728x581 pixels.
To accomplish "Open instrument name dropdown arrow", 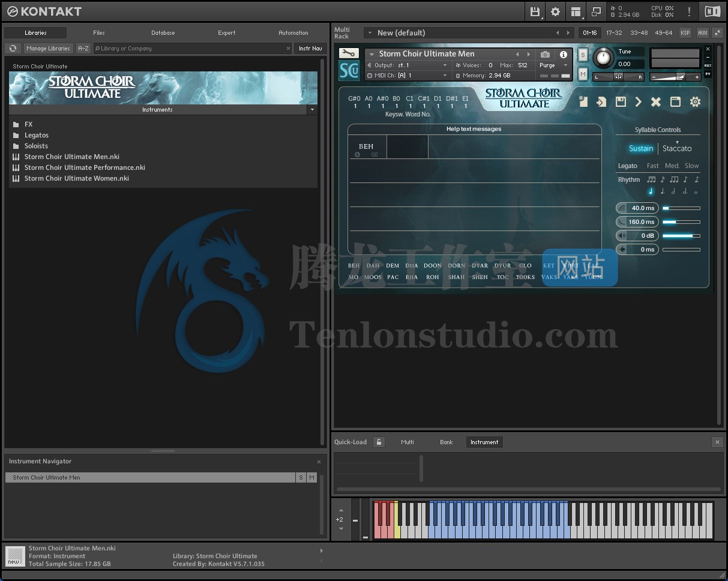I will click(x=372, y=54).
